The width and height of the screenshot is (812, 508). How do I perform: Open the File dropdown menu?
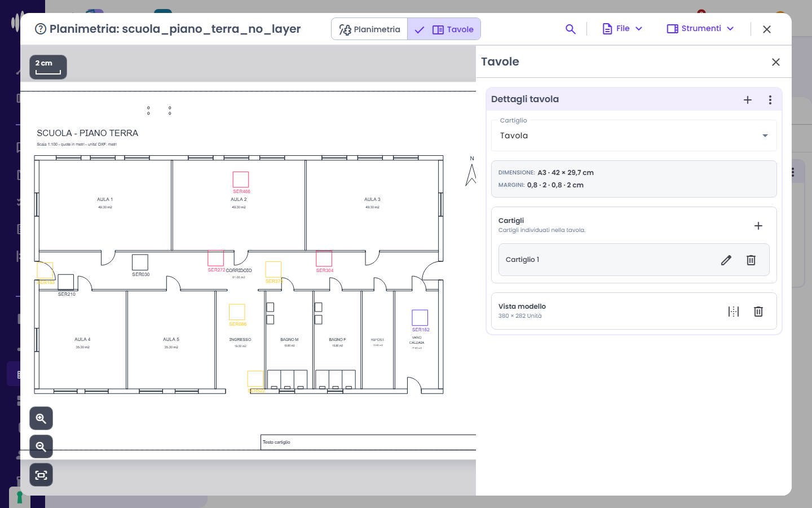(623, 29)
